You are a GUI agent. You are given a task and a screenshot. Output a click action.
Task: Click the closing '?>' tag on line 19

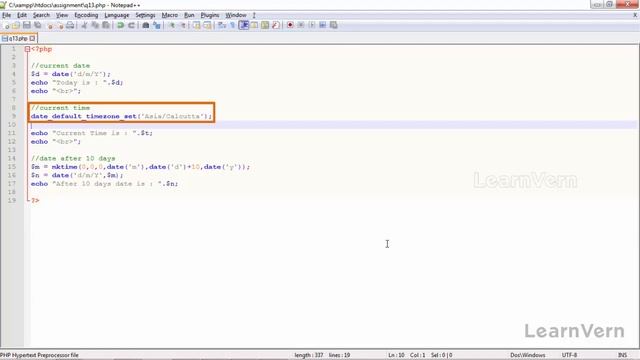coord(36,200)
